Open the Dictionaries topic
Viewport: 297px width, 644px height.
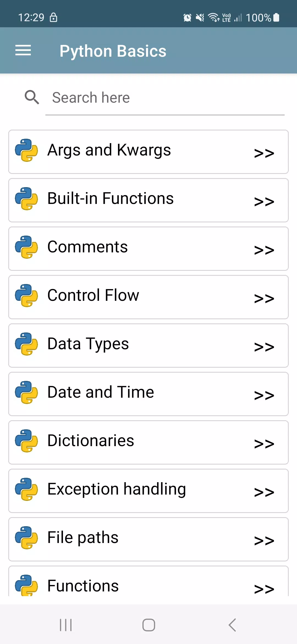[x=148, y=443]
